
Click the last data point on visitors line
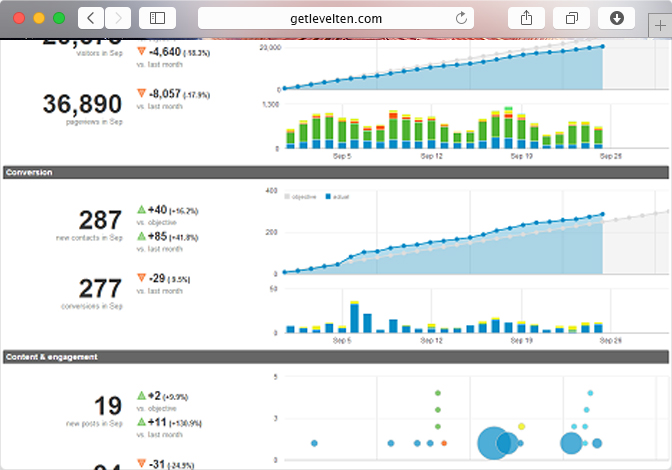pyautogui.click(x=603, y=46)
